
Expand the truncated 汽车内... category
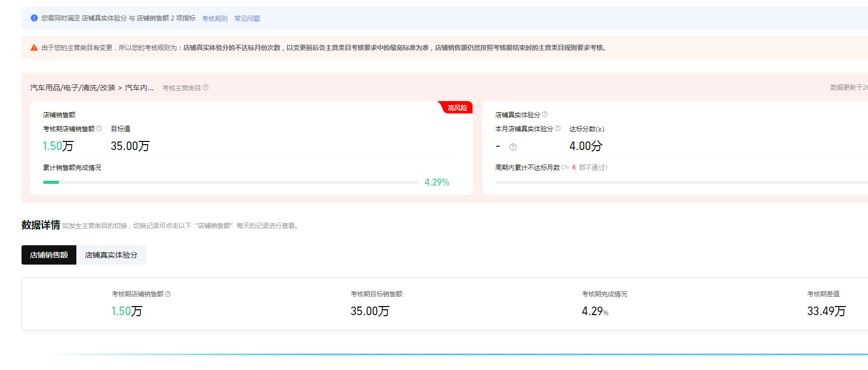pyautogui.click(x=139, y=88)
